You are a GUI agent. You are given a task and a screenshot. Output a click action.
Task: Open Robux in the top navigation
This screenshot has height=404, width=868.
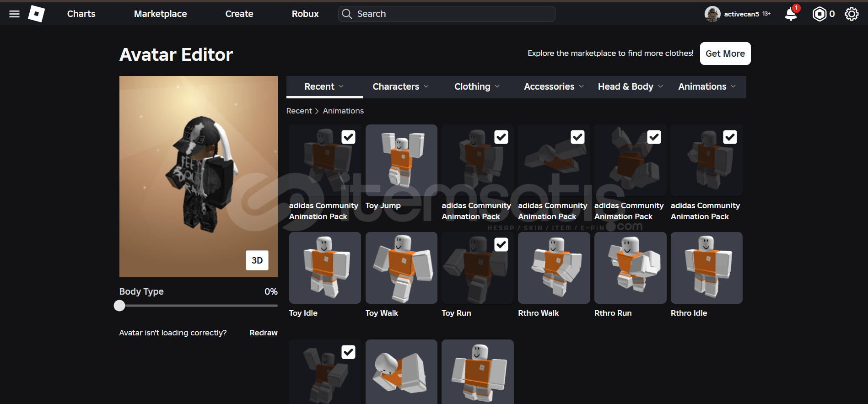305,14
